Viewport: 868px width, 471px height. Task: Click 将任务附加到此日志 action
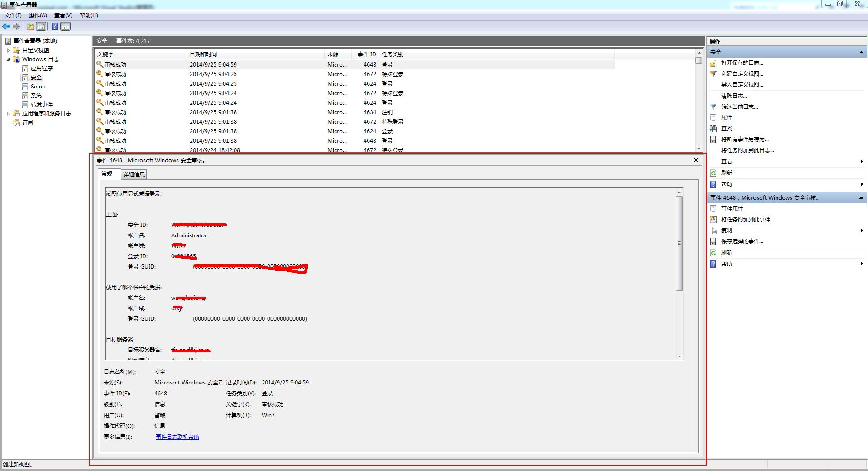pyautogui.click(x=748, y=150)
